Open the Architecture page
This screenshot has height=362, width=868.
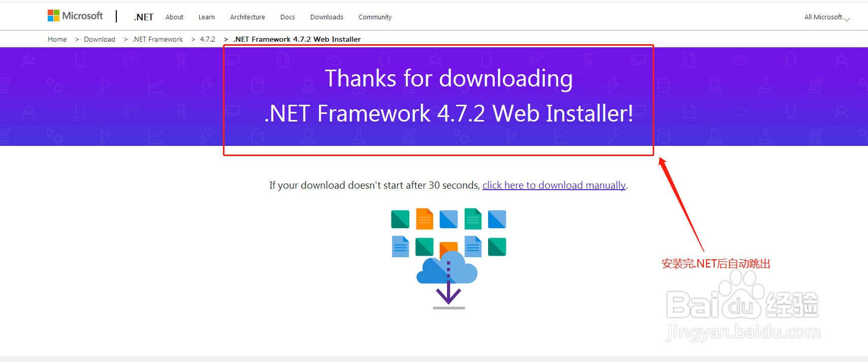click(247, 17)
